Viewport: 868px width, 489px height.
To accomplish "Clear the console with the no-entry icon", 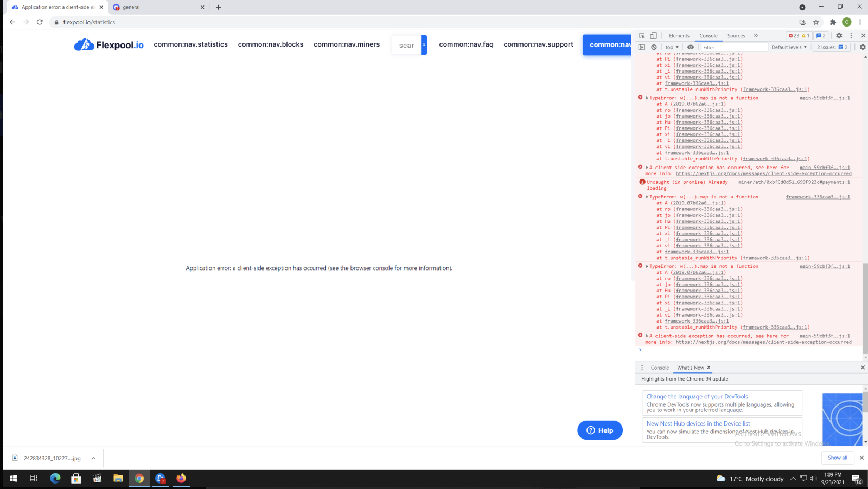I will [x=654, y=47].
